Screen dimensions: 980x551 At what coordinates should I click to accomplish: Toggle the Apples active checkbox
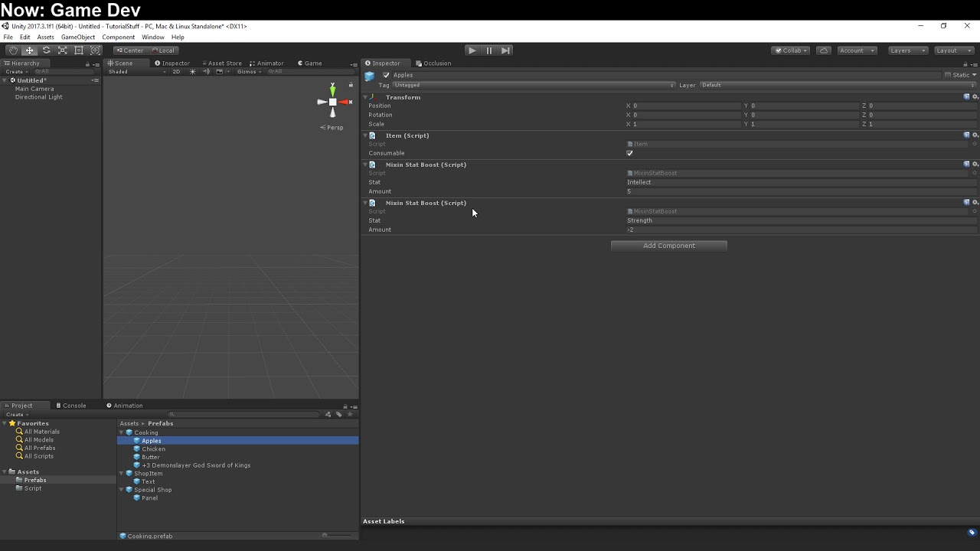(386, 75)
